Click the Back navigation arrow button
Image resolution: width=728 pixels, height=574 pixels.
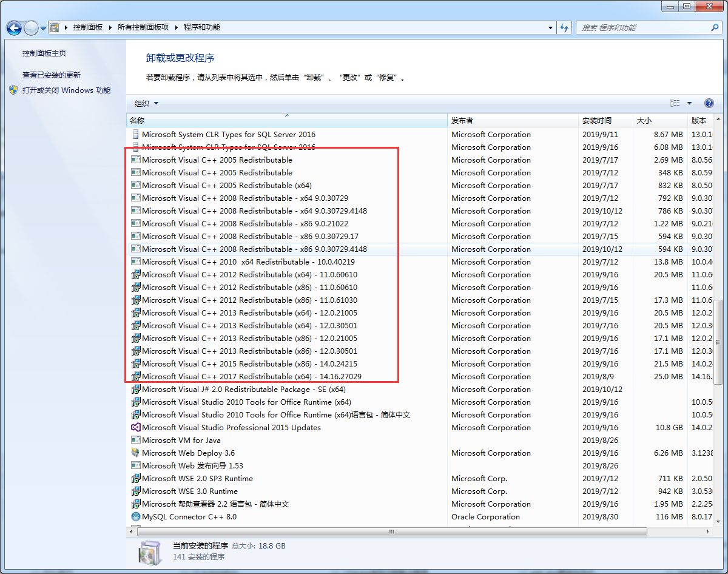pos(14,28)
